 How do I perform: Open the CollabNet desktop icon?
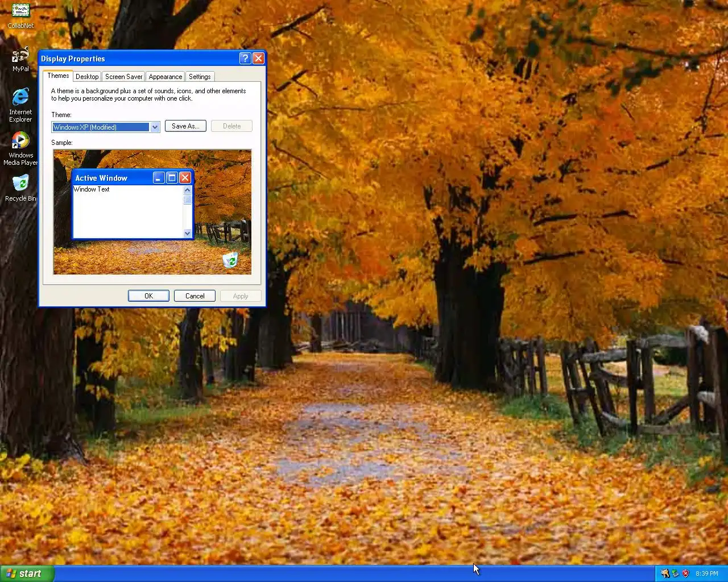tap(20, 15)
